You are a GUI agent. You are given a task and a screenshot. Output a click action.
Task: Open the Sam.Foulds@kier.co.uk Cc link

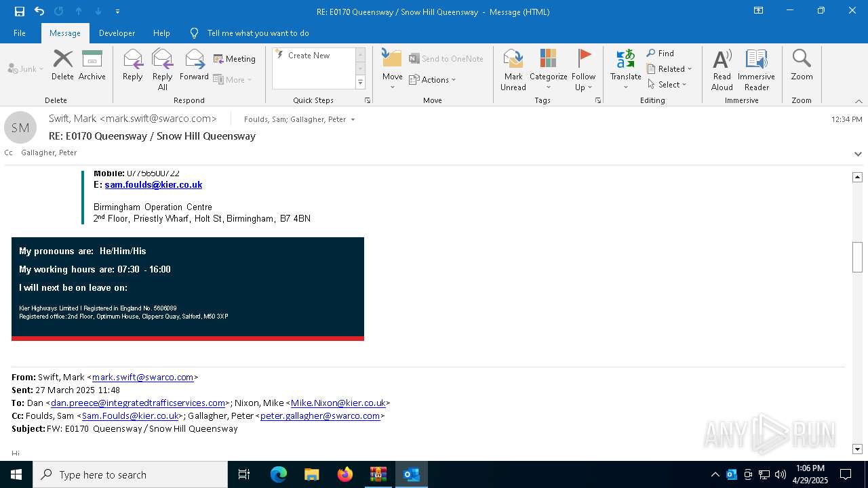click(130, 415)
